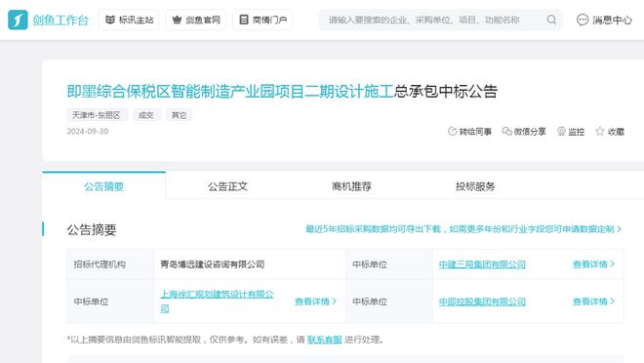Select 青岛博远建设咨询有限公司 text
Viewport: 644px width, 363px height.
tap(213, 264)
